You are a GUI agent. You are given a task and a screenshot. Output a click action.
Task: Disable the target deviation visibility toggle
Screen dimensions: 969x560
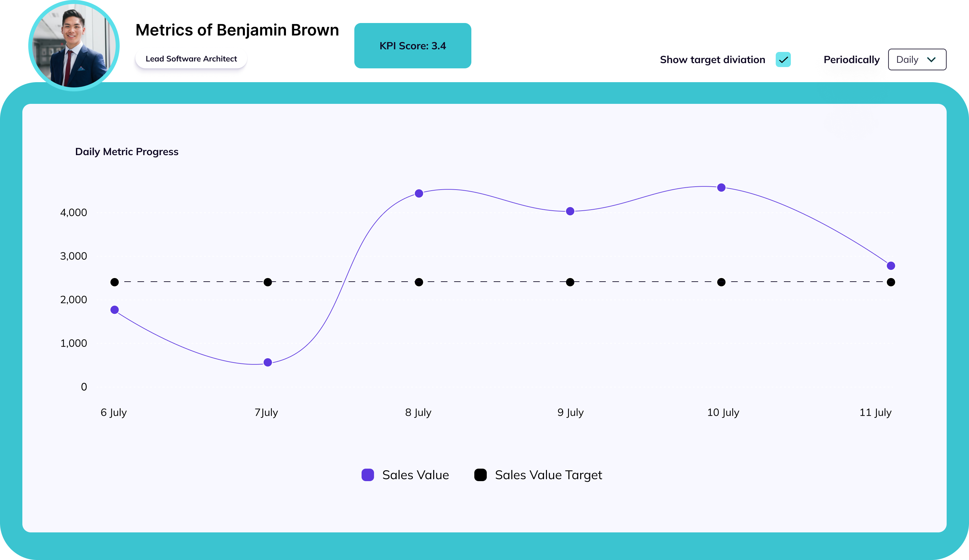784,59
